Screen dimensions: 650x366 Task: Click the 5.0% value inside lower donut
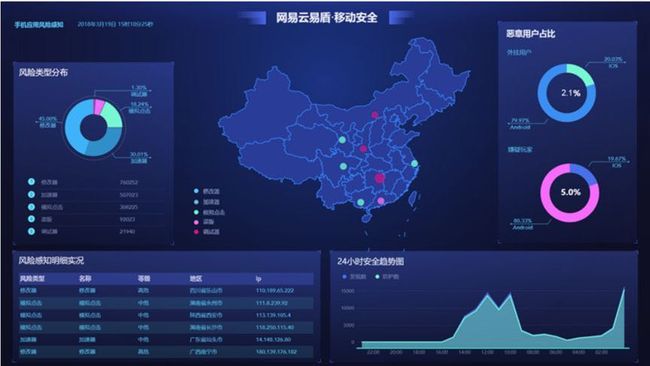pos(570,192)
